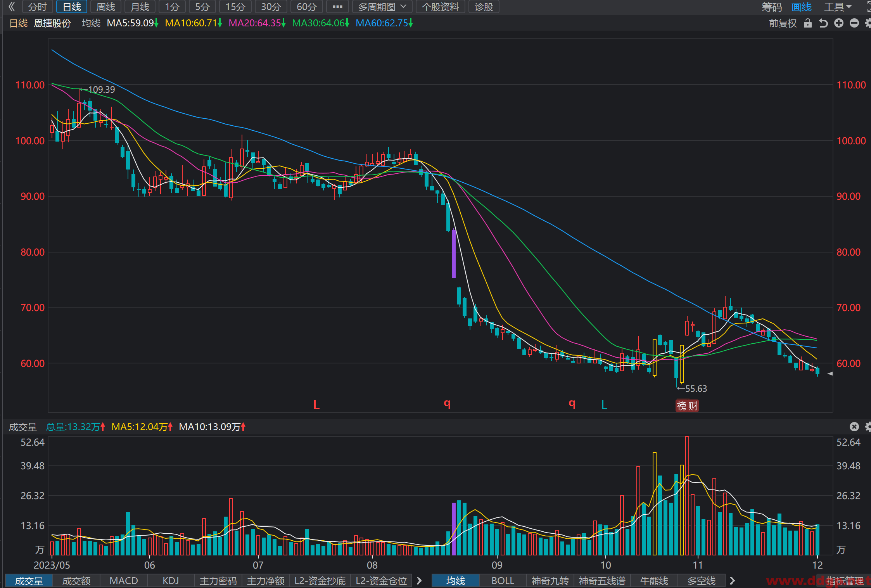
Task: Click the undo arrow icon in chart header
Action: point(823,23)
